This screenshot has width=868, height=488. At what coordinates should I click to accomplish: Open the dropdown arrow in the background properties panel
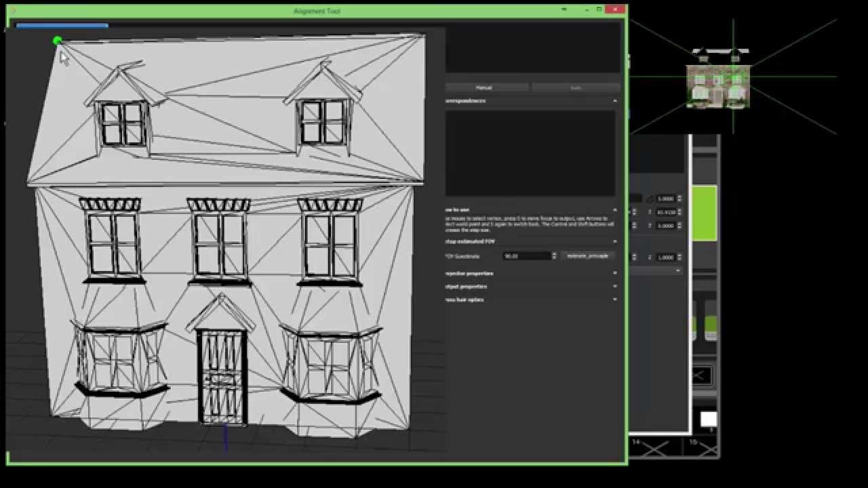click(x=677, y=270)
